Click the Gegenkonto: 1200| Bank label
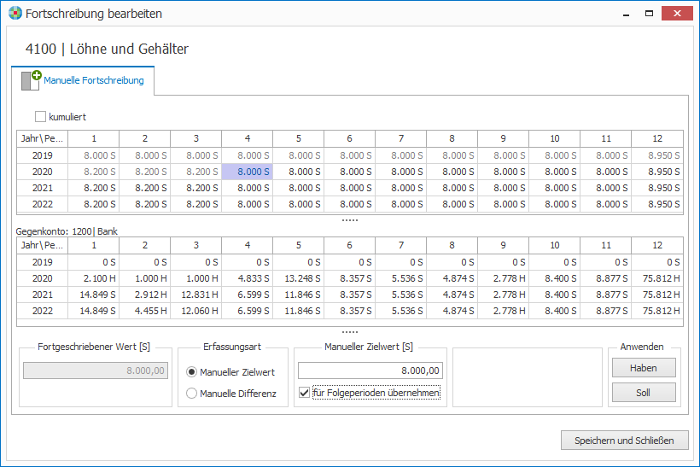Screen dimensions: 700x467 (x=67, y=231)
